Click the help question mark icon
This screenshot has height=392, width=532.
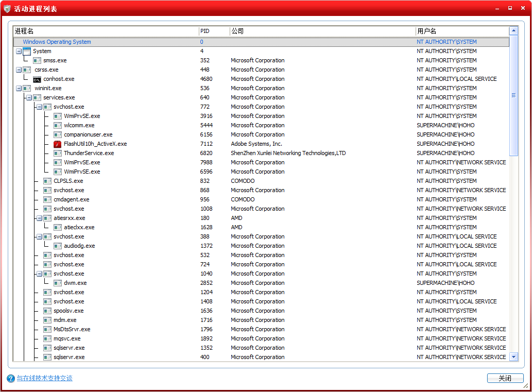(10, 378)
